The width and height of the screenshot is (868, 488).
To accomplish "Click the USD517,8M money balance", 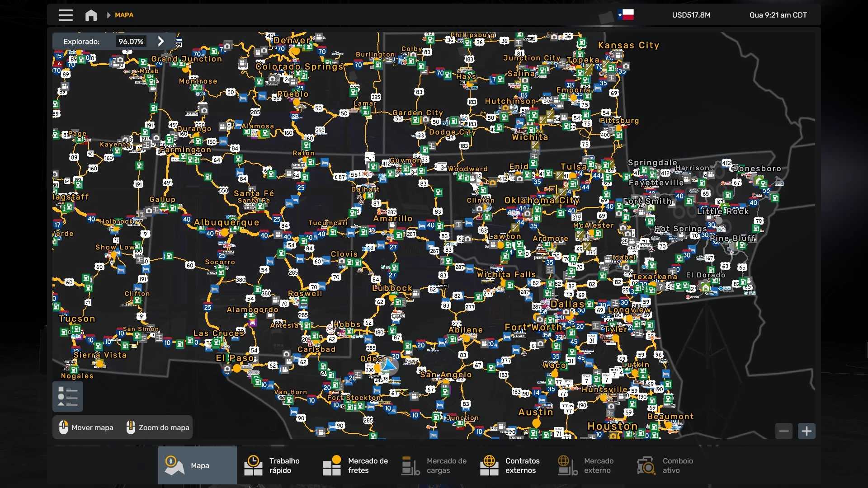I will click(x=691, y=15).
